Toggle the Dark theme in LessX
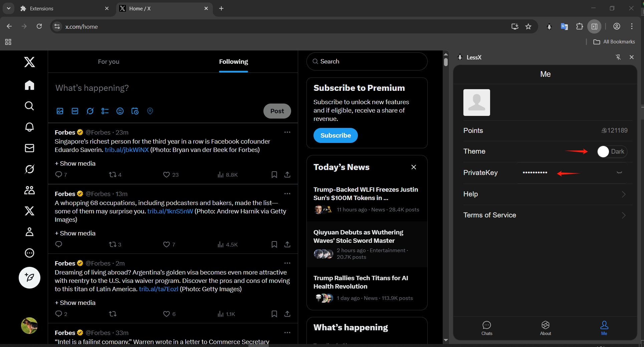Viewport: 644px width, 347px height. 612,152
